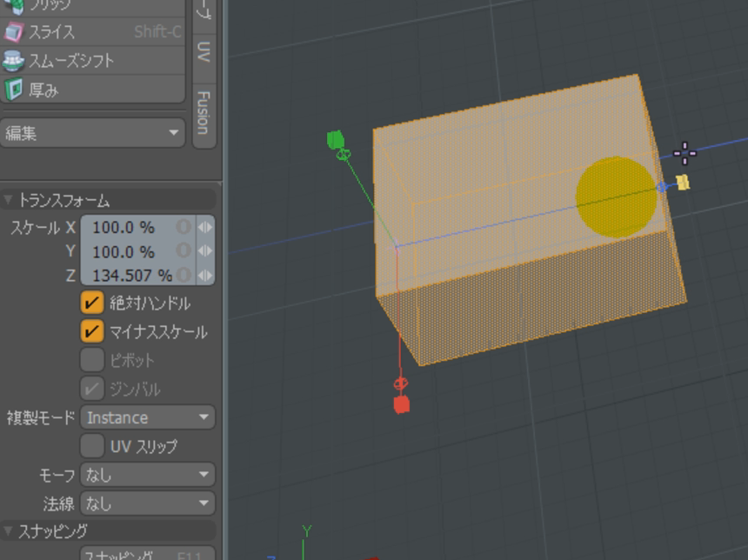
Task: Uncheck the マイナススケール checkbox
Action: (92, 331)
